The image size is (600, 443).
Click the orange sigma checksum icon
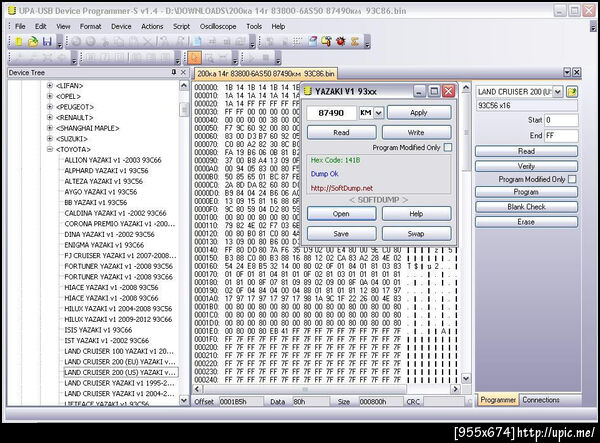click(355, 41)
